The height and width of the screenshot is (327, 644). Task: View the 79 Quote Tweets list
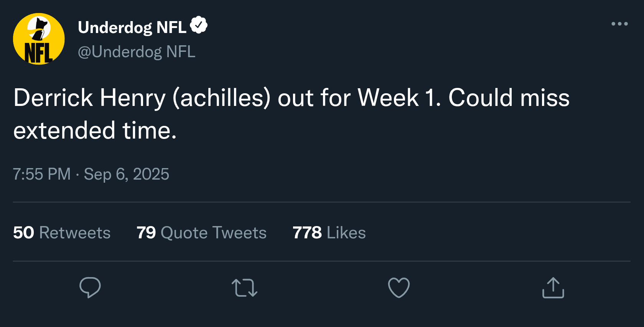[201, 233]
